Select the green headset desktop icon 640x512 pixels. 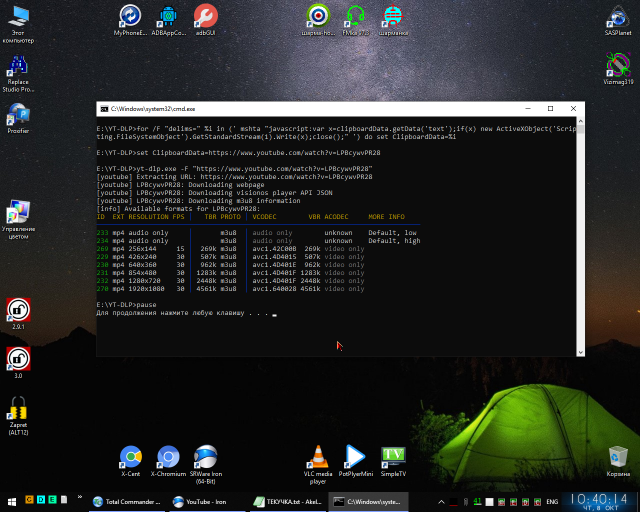356,20
